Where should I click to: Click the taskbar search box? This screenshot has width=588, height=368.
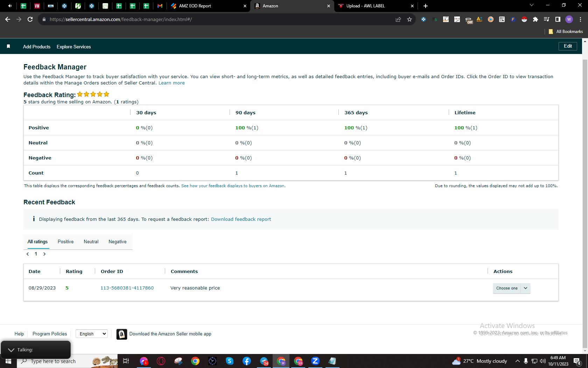67,361
